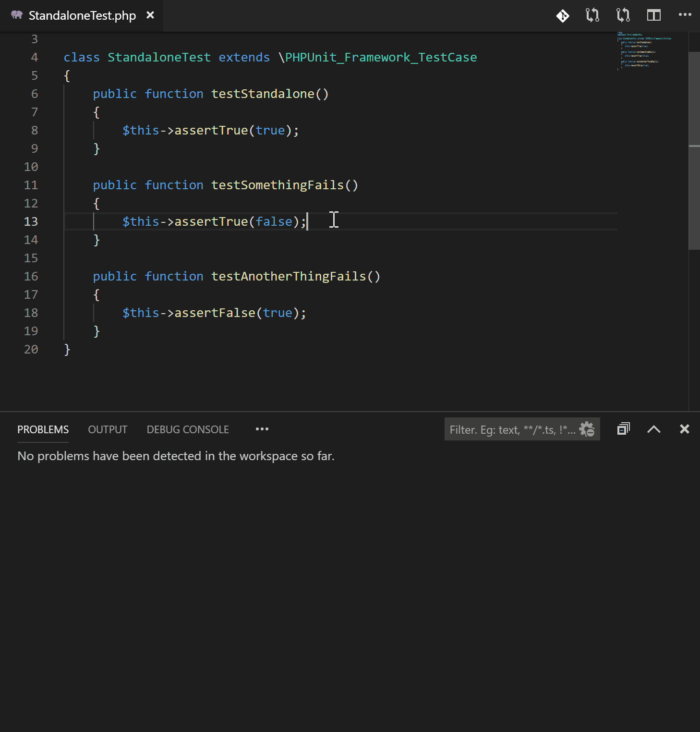Go to previous change icon

click(592, 15)
